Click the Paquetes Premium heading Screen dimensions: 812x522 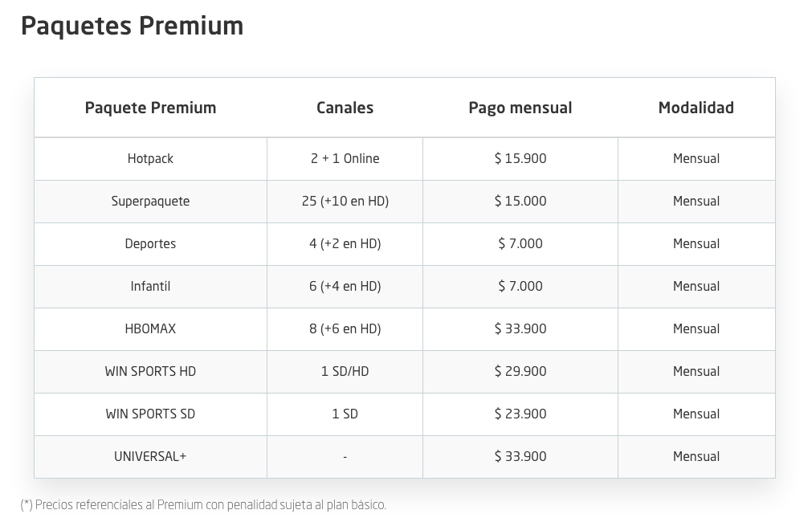(x=132, y=27)
